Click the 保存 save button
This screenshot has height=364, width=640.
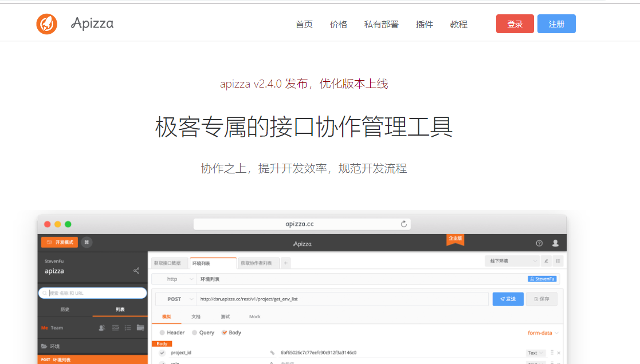(x=541, y=299)
